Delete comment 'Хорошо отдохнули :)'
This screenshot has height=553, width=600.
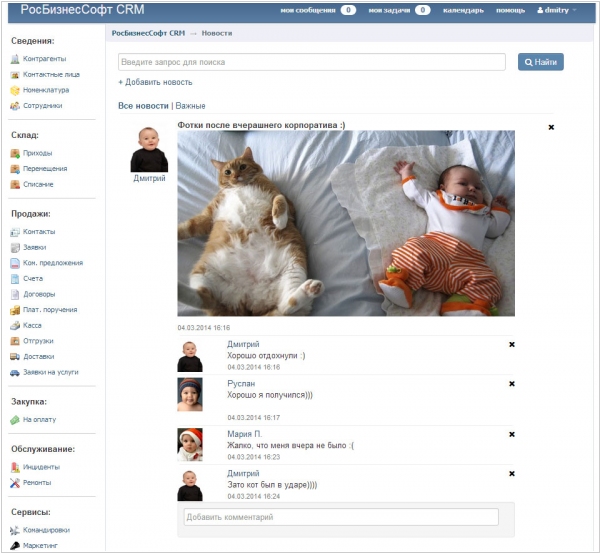tap(512, 344)
